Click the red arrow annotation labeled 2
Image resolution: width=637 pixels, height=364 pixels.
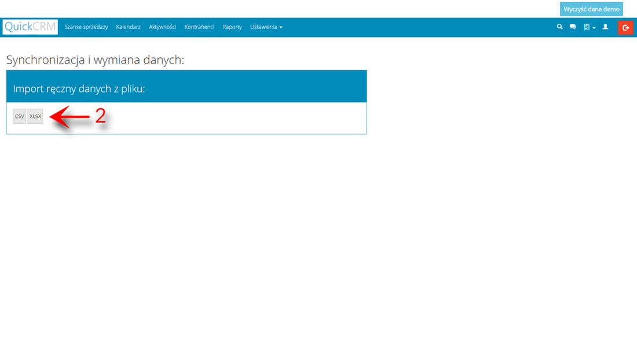click(75, 115)
